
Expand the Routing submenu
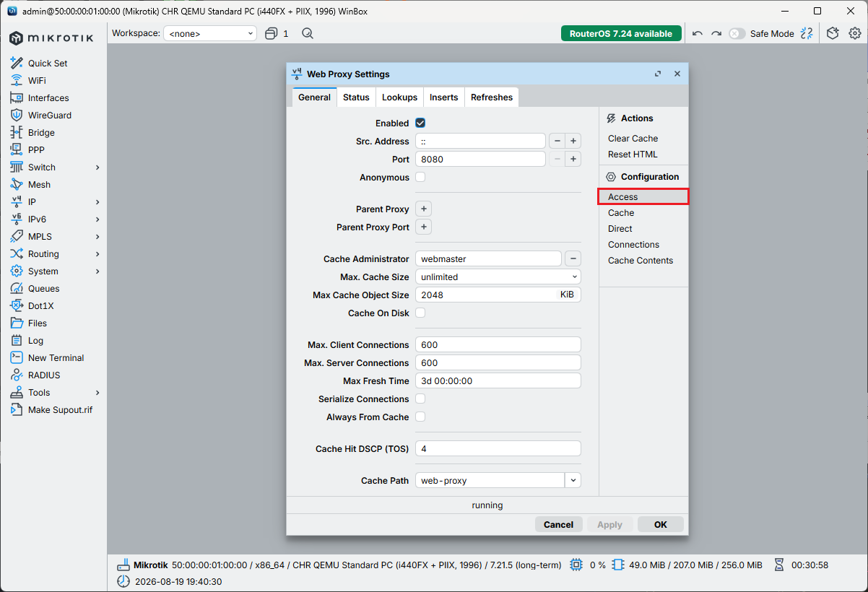pyautogui.click(x=97, y=254)
